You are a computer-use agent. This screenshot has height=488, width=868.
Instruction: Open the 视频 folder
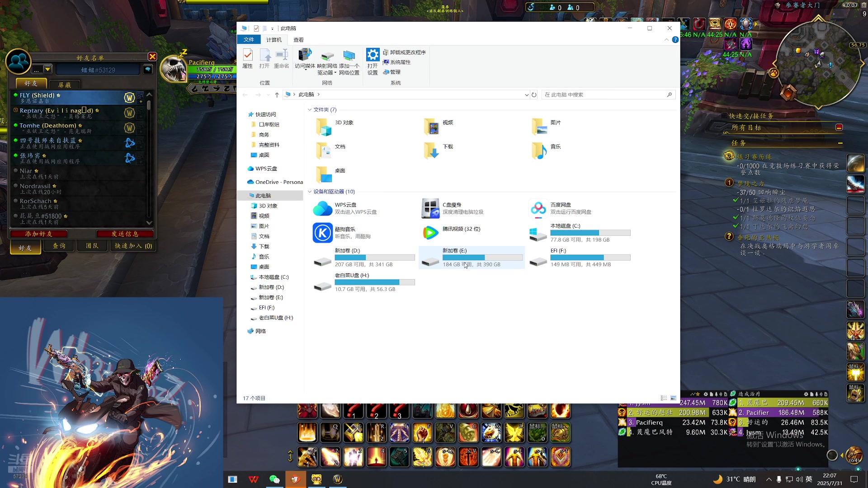(x=431, y=127)
